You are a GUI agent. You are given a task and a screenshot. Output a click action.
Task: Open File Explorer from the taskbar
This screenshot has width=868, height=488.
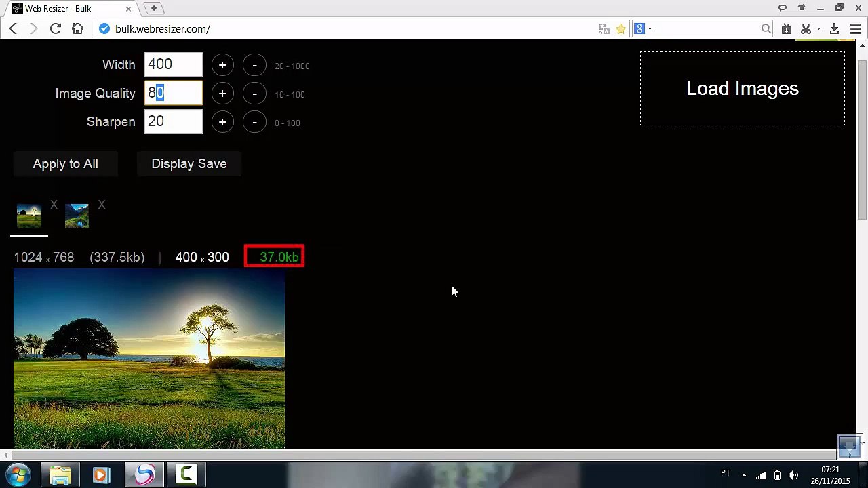click(60, 475)
